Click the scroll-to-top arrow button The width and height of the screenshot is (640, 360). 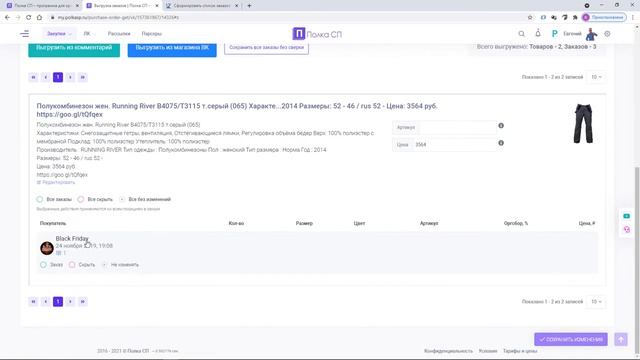coord(621,339)
